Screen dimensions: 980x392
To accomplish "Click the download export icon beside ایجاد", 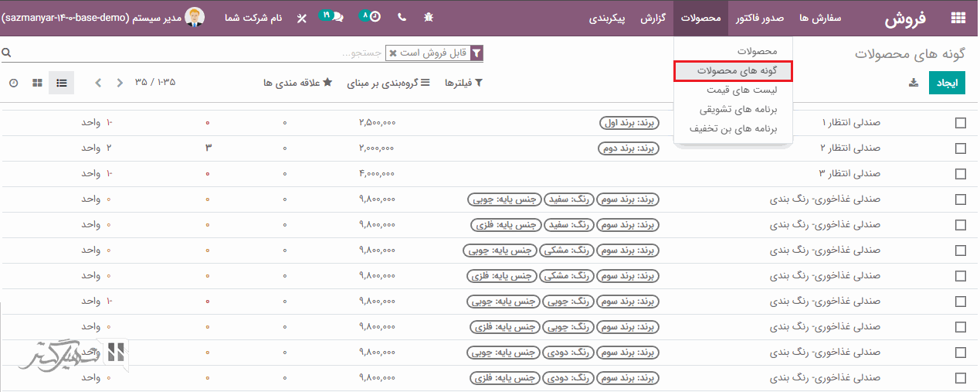I will tap(914, 83).
